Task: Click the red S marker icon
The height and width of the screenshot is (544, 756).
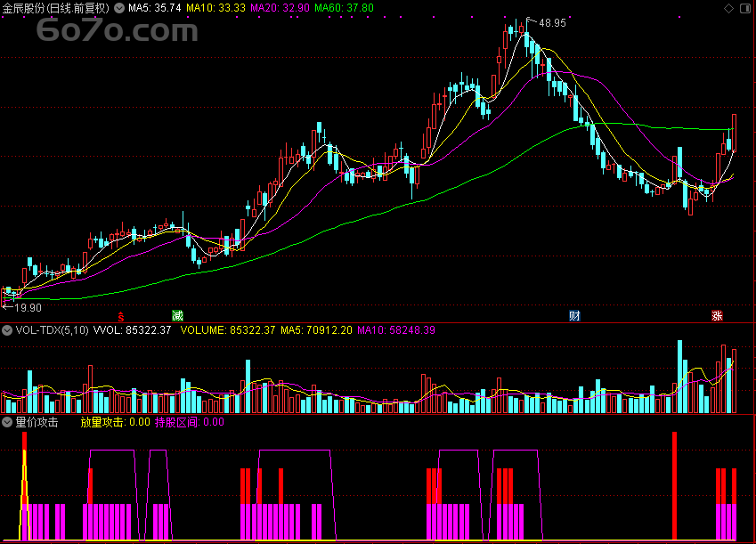Action: tap(121, 316)
